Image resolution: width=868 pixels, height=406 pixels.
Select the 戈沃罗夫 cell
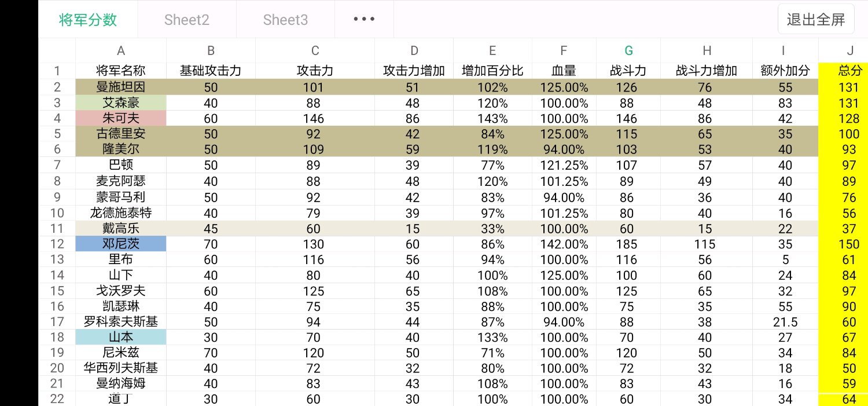pyautogui.click(x=121, y=291)
